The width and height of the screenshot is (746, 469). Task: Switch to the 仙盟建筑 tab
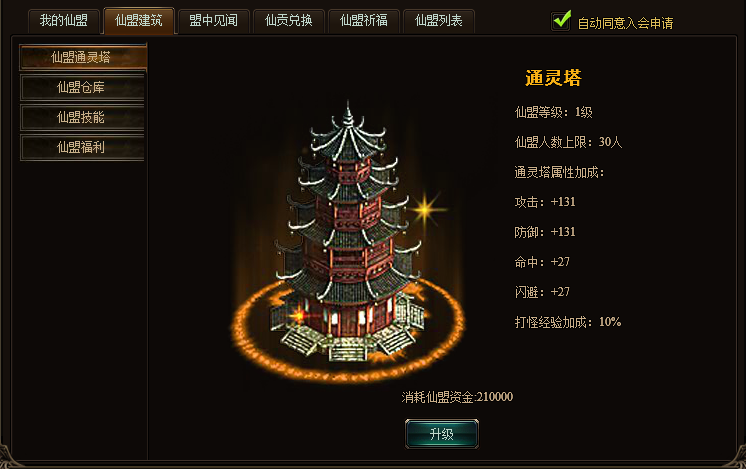[x=139, y=21]
